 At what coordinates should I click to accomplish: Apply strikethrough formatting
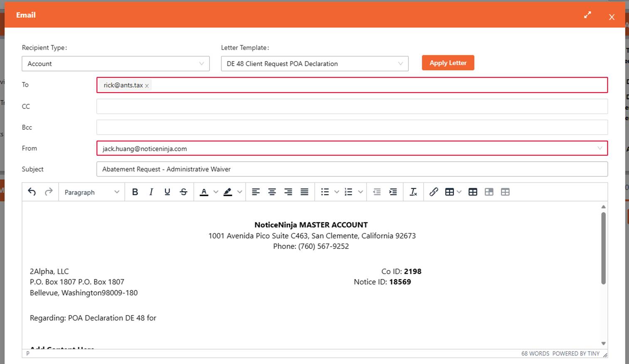[183, 192]
